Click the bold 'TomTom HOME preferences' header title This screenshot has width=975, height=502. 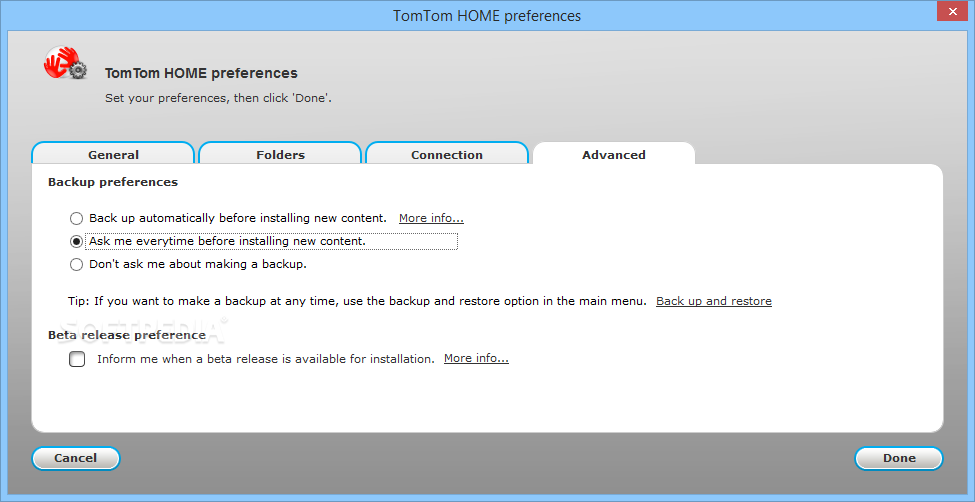click(201, 73)
